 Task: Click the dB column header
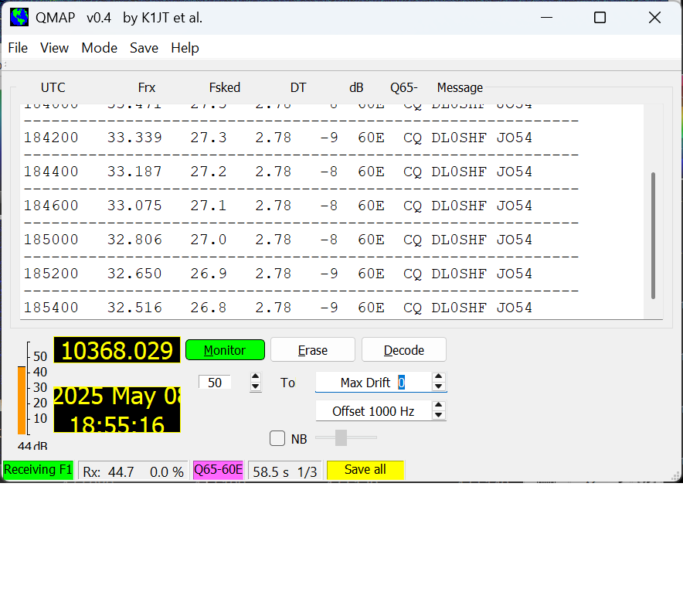pos(356,87)
